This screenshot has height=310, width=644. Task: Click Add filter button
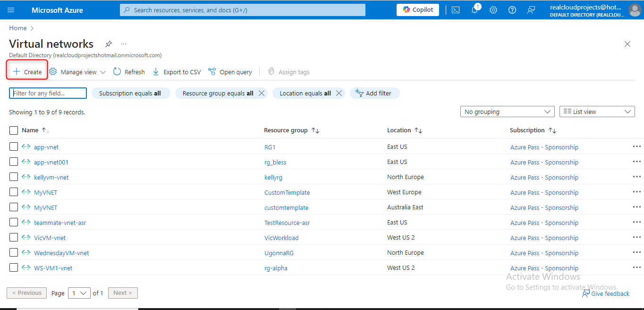pyautogui.click(x=374, y=93)
